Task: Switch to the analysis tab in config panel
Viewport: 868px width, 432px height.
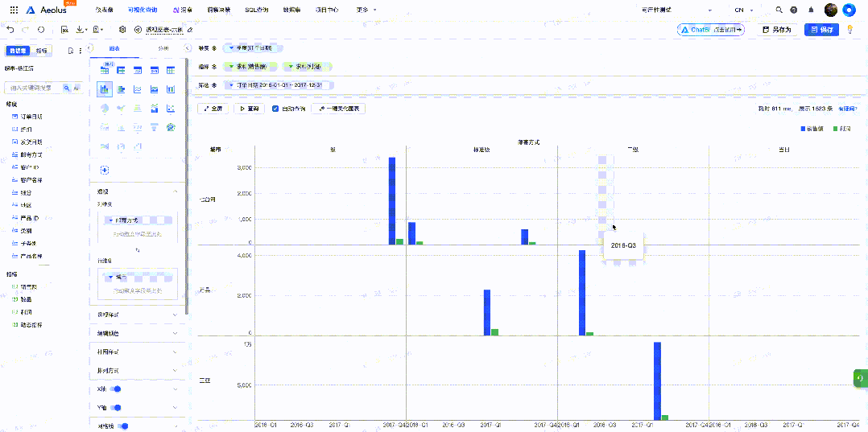Action: (163, 49)
